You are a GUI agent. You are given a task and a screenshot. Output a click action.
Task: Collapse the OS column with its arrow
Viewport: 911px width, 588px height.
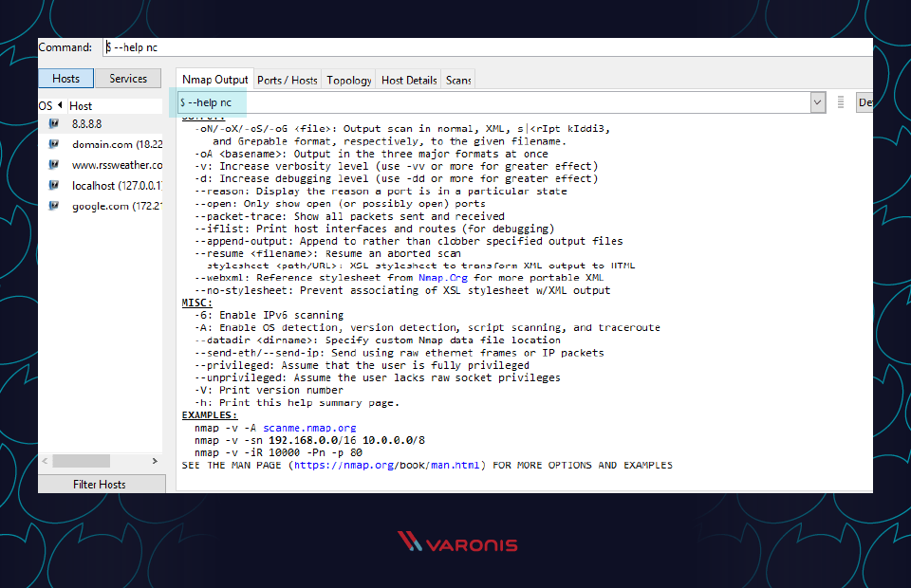[61, 106]
